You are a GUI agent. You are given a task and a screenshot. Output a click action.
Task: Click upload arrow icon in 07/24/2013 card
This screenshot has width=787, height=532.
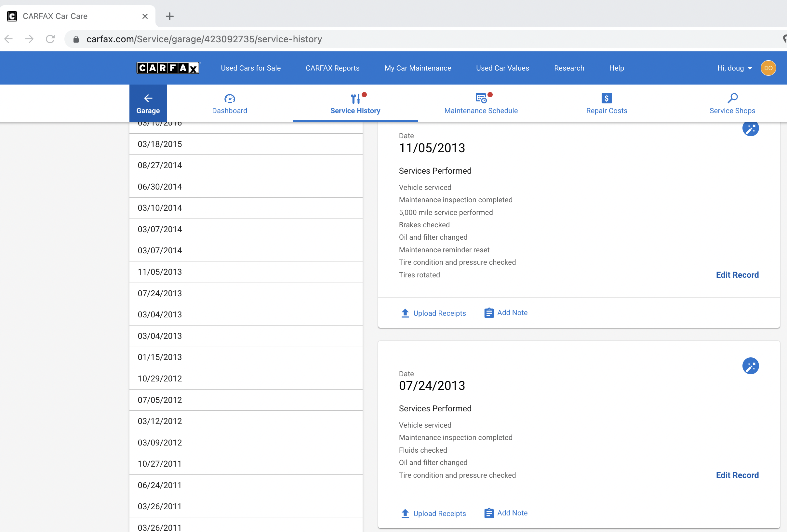tap(405, 513)
